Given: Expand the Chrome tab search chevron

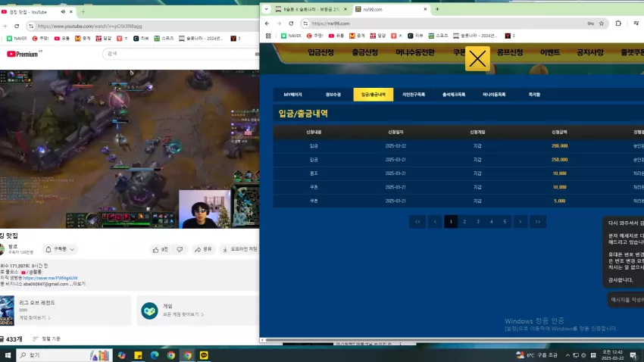Looking at the screenshot, I should 266,9.
